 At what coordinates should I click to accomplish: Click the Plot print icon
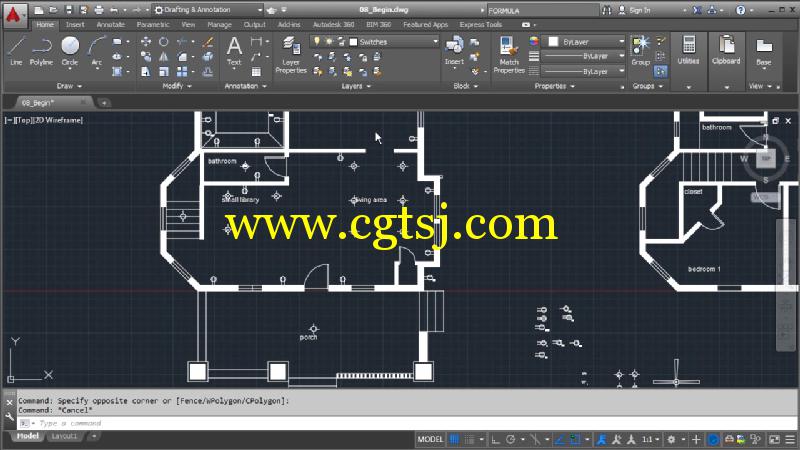pos(98,10)
